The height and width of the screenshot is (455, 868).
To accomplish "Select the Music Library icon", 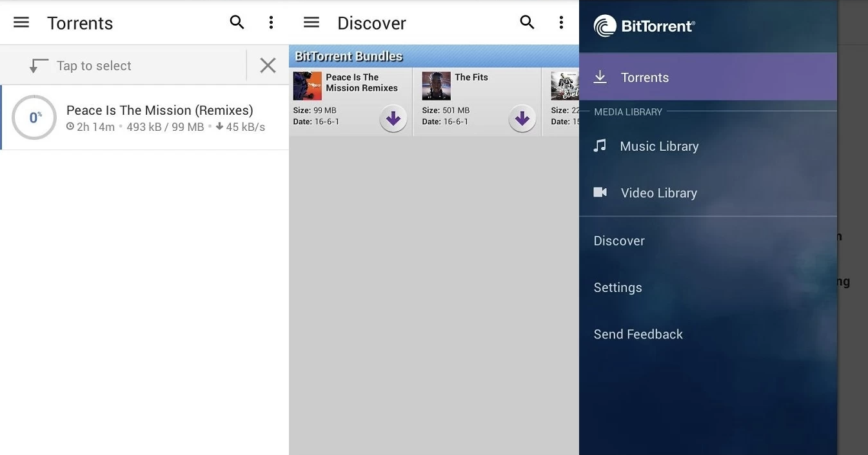I will point(600,146).
